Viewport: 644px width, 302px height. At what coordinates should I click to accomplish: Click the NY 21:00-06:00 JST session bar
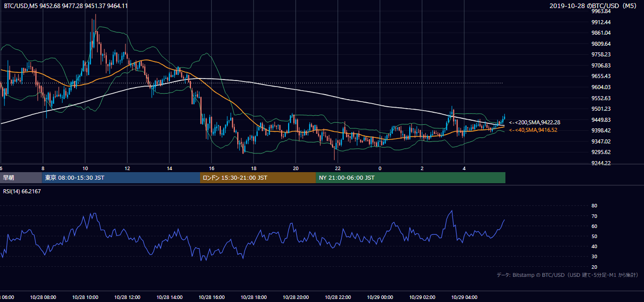coord(411,178)
